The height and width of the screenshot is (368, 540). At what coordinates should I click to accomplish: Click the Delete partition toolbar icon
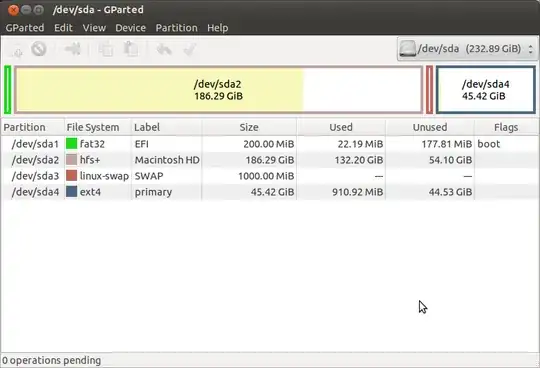click(x=39, y=49)
